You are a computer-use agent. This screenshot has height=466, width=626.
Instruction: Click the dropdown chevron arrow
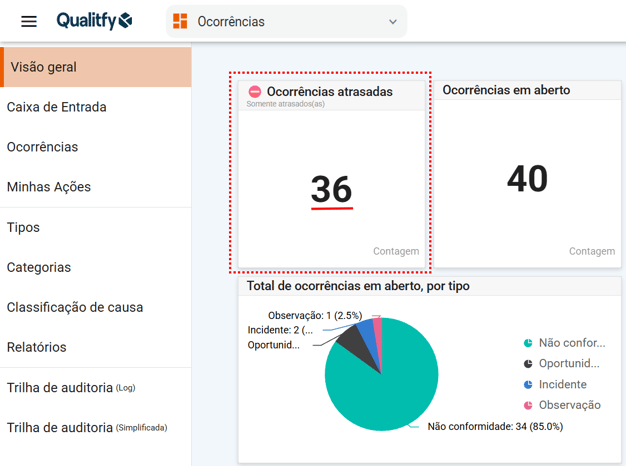(x=393, y=22)
